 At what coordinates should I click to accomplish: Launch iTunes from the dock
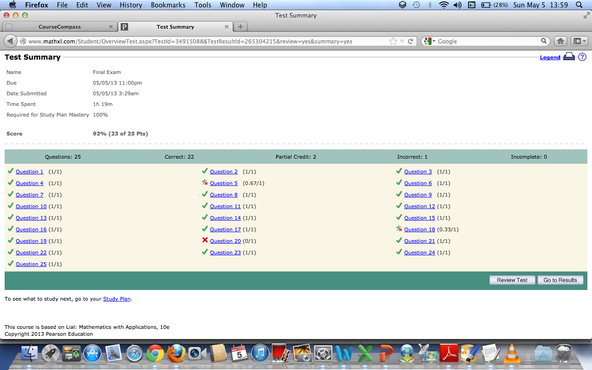click(260, 353)
